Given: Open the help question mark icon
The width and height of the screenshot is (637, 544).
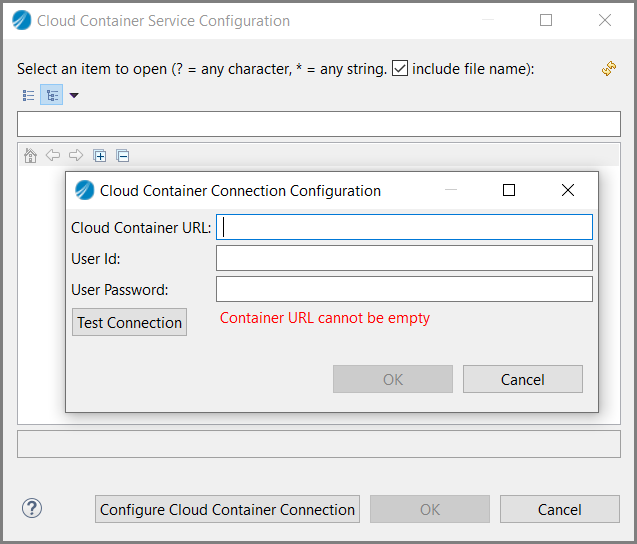Looking at the screenshot, I should click(x=32, y=508).
